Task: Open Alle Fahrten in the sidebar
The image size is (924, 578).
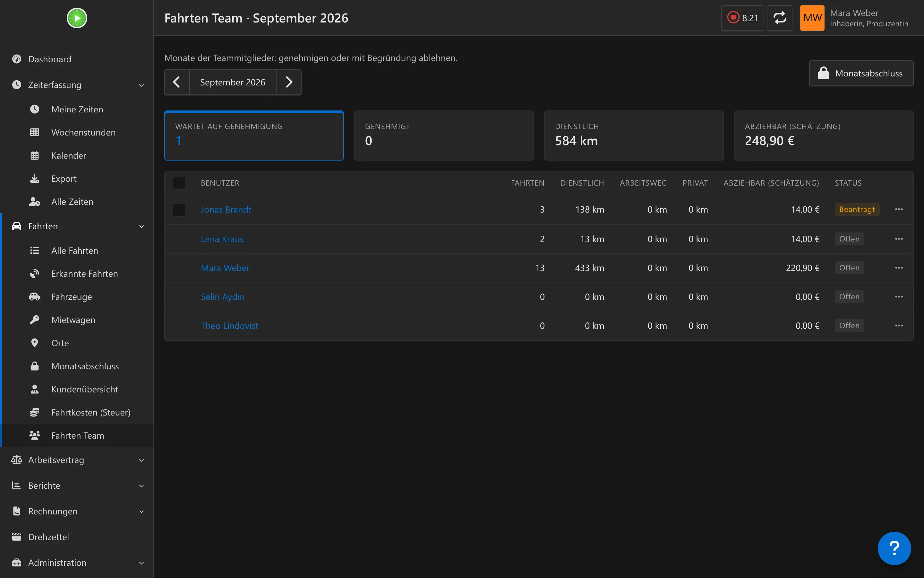Action: click(77, 251)
